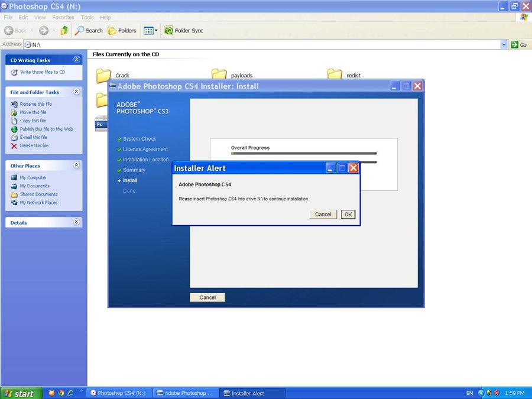Viewport: 532px width, 399px height.
Task: Collapse the File and Folder Tasks panel
Action: (x=77, y=92)
